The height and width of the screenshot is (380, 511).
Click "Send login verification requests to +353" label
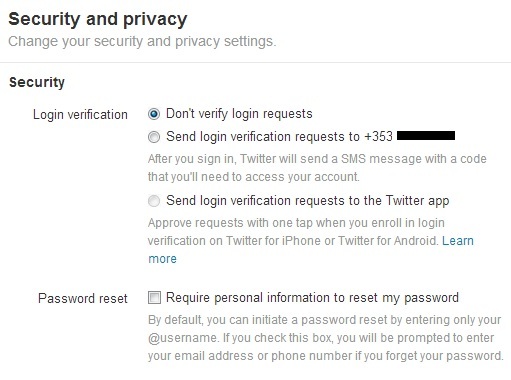(279, 137)
